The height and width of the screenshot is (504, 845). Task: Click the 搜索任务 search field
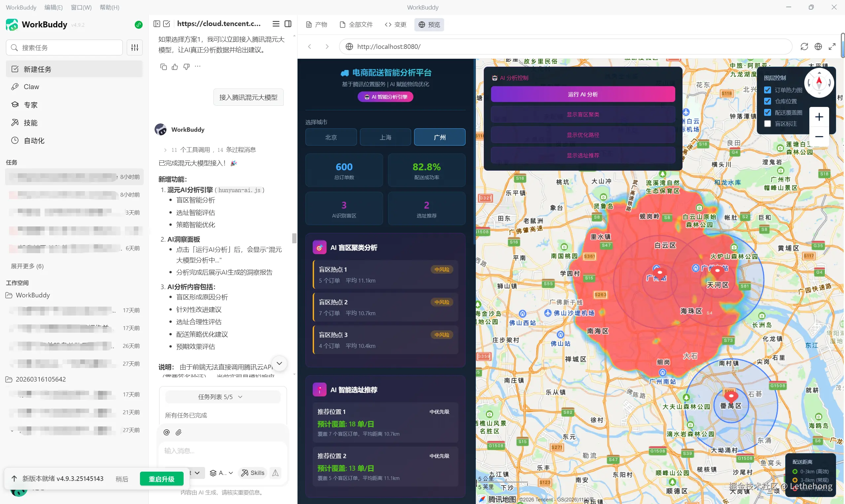pyautogui.click(x=65, y=48)
